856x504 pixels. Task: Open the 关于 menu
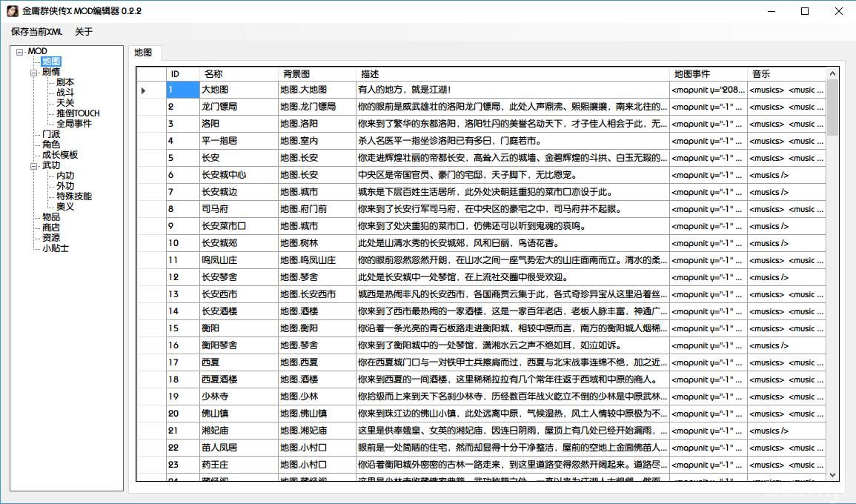pyautogui.click(x=84, y=32)
